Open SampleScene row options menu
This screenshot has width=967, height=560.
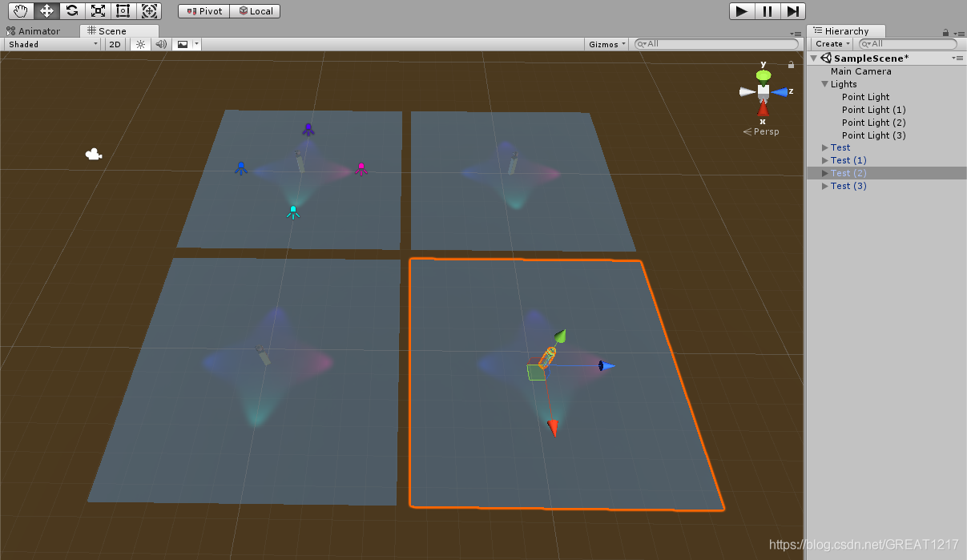[x=957, y=58]
